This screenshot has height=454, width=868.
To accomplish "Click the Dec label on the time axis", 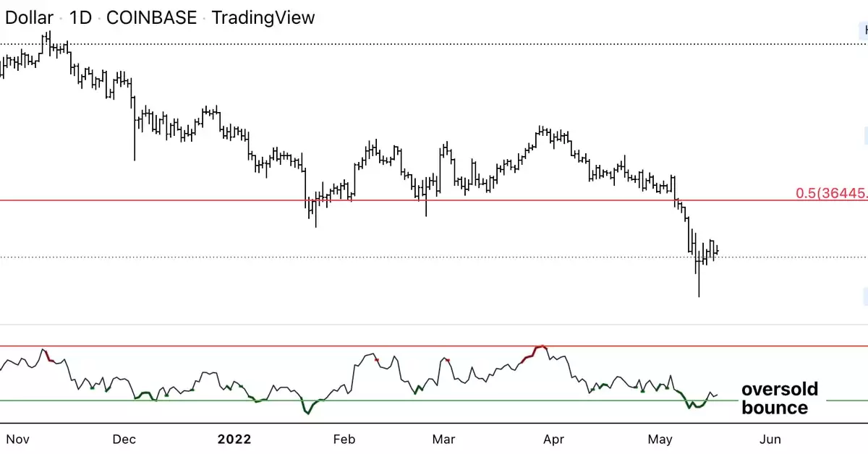I will click(x=124, y=439).
